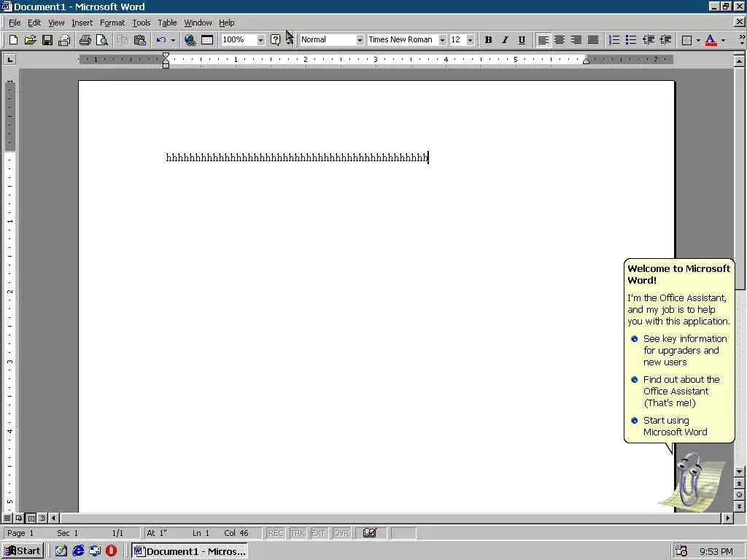Open the Zoom 100% dropdown

click(x=260, y=40)
